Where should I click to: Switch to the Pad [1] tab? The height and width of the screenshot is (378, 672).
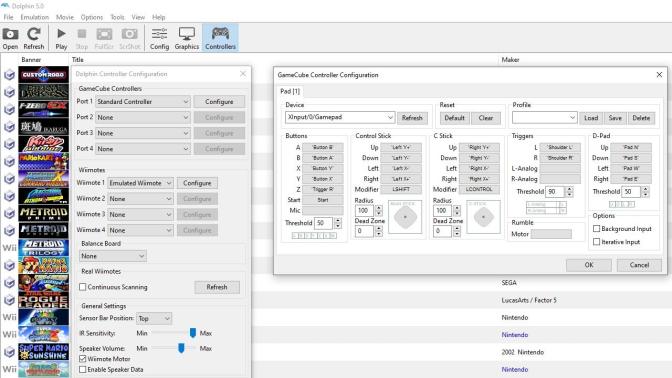point(290,91)
